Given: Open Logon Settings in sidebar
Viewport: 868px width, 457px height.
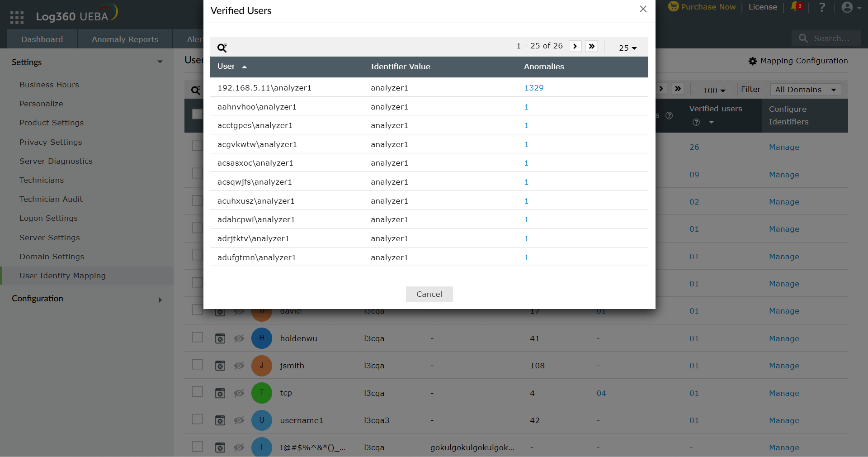Looking at the screenshot, I should click(48, 218).
